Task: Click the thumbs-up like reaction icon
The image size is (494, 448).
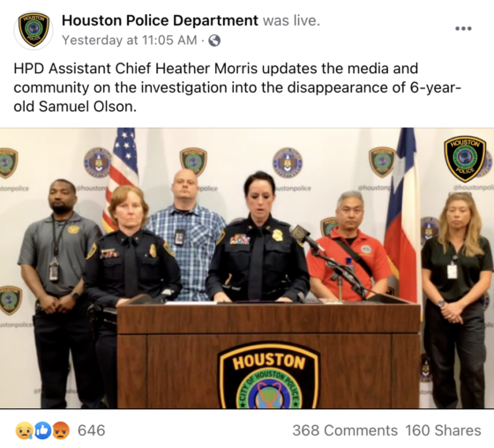Action: [x=42, y=430]
